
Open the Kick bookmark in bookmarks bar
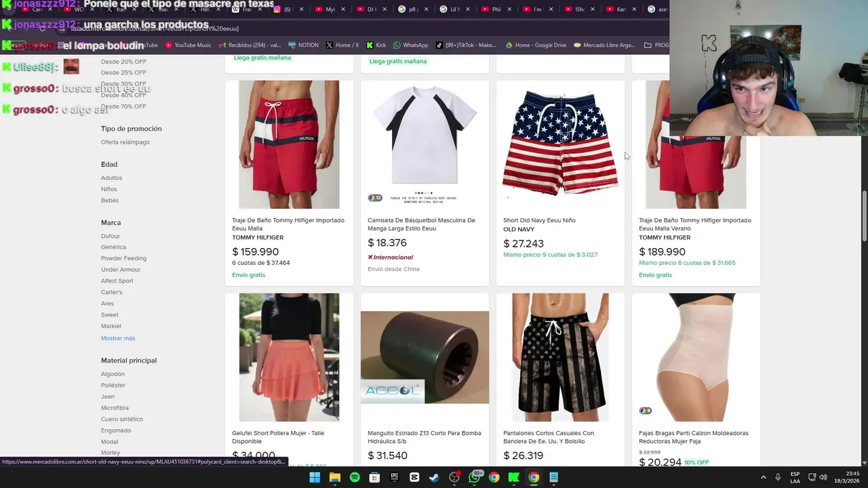click(x=376, y=45)
